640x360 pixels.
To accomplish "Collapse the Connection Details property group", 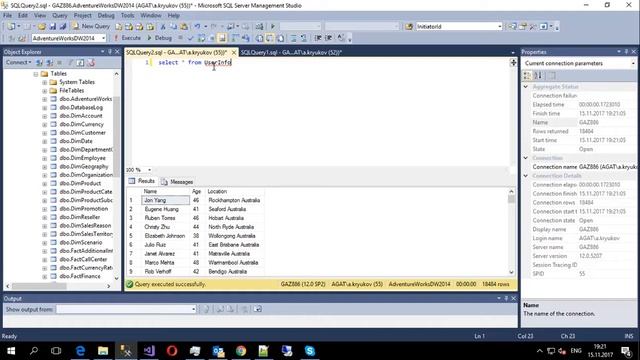I will (526, 176).
